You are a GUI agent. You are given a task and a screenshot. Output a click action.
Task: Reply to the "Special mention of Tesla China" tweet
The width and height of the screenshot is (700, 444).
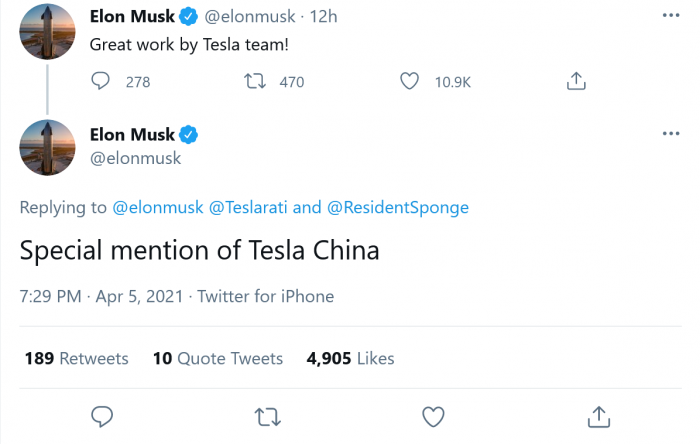(100, 415)
